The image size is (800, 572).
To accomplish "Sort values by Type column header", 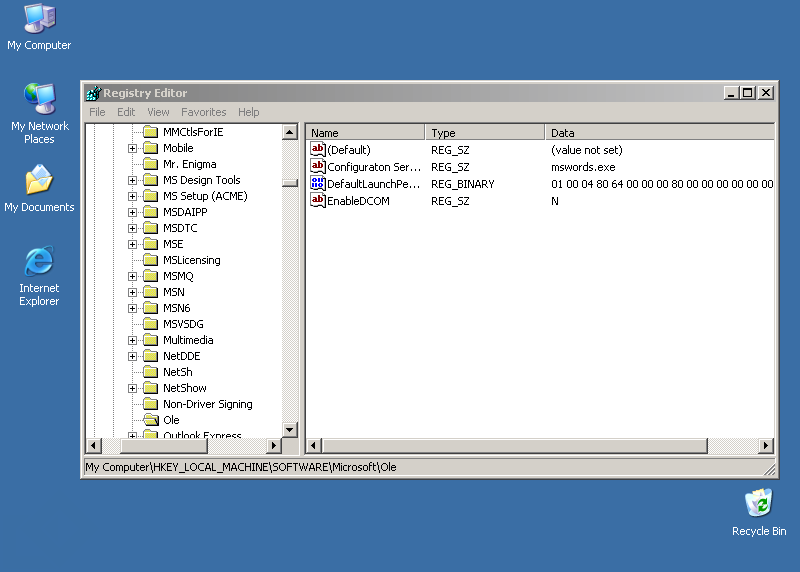I will [485, 133].
